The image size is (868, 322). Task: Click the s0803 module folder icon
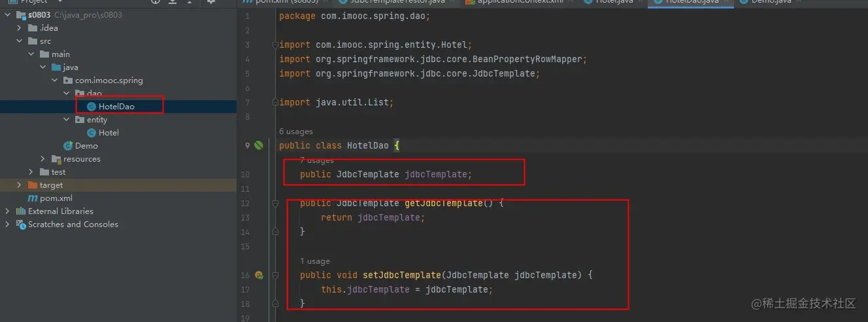coord(21,15)
